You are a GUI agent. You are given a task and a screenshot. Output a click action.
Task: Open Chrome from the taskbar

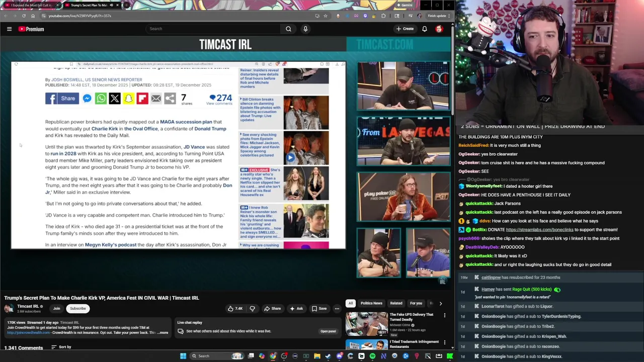(x=273, y=356)
